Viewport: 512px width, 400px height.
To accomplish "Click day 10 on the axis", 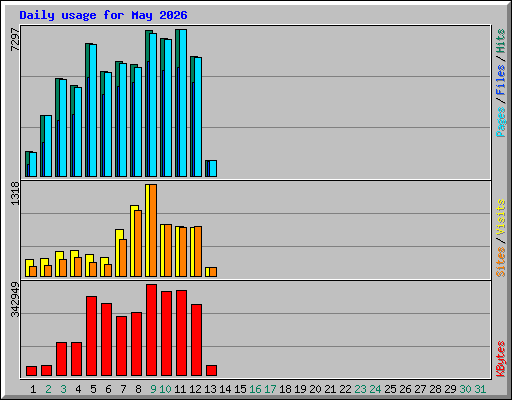I will pyautogui.click(x=165, y=389).
